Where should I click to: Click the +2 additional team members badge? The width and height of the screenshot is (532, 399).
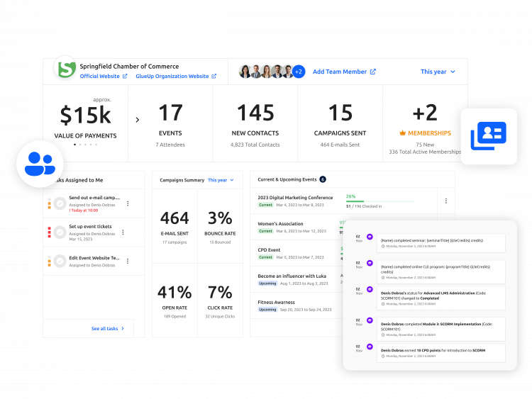coord(299,72)
